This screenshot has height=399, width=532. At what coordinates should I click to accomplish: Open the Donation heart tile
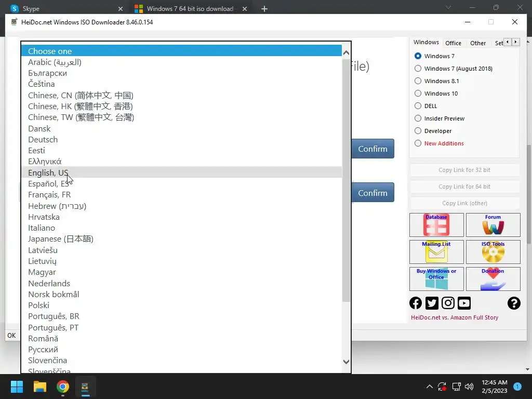click(x=493, y=279)
